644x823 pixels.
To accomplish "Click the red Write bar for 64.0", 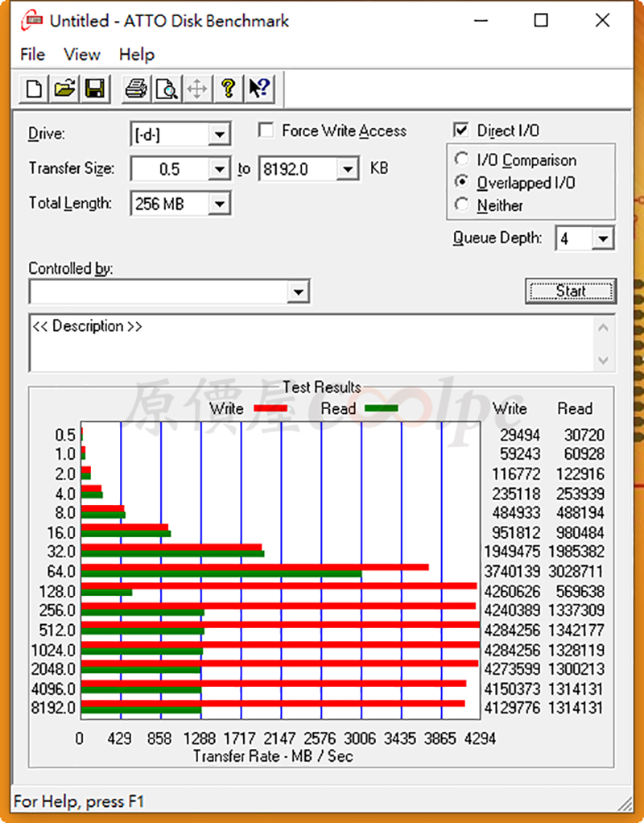I will pos(255,568).
